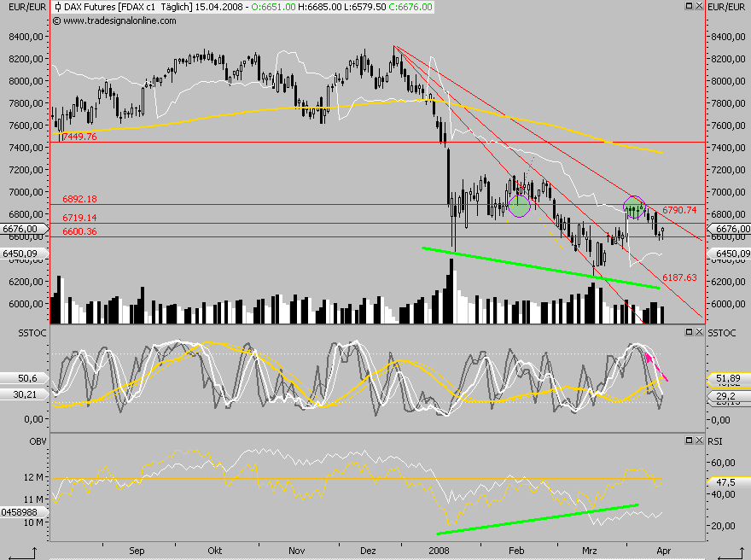Click the 47,5 RSI value marker
The width and height of the screenshot is (751, 560).
point(729,482)
